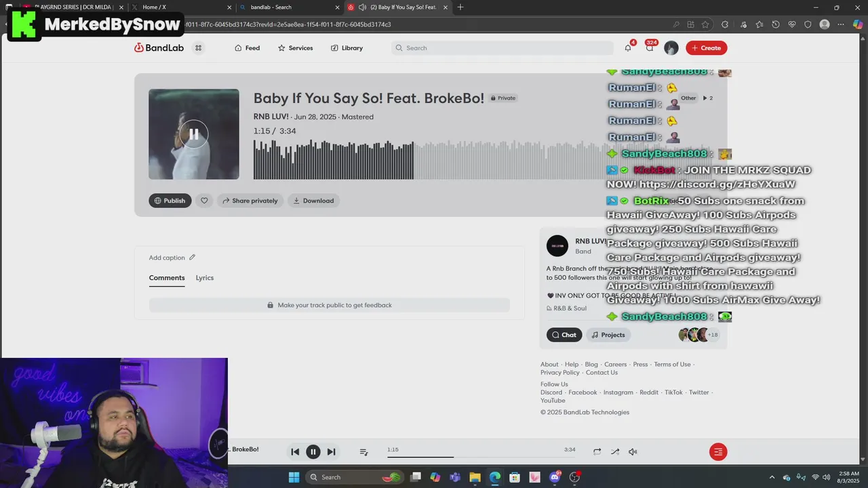Share the track privately
Image resolution: width=868 pixels, height=488 pixels.
click(x=250, y=201)
